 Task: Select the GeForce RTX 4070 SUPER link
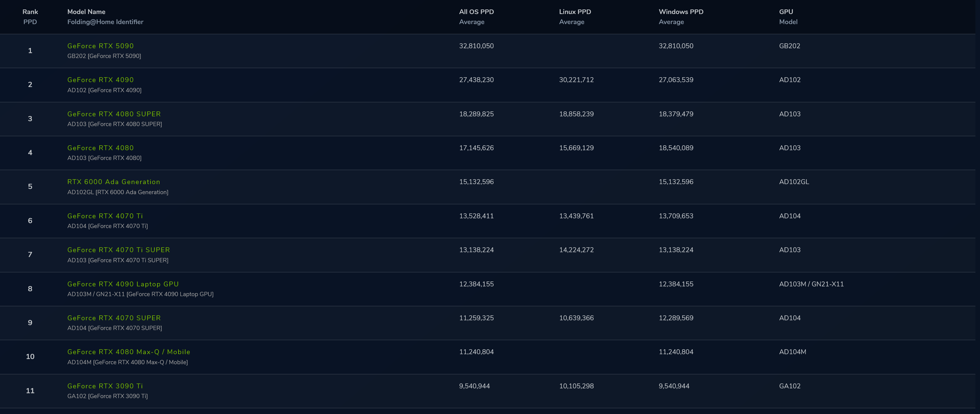point(114,318)
